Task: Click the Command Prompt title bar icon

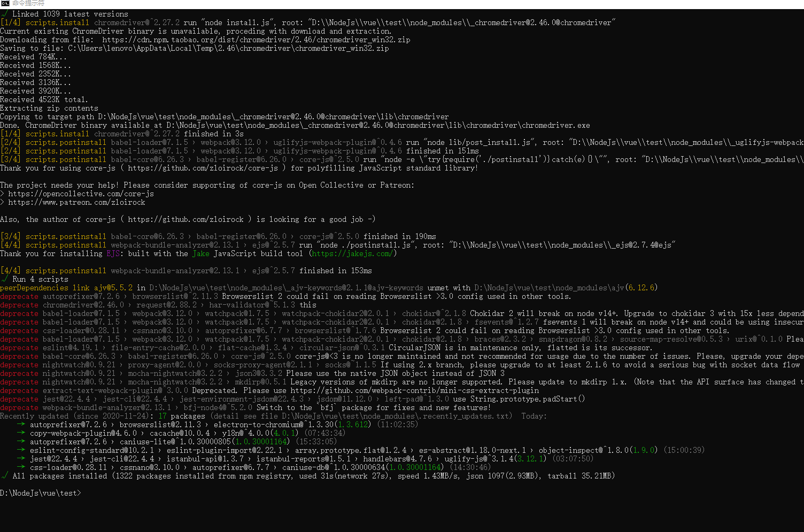Action: pyautogui.click(x=5, y=3)
